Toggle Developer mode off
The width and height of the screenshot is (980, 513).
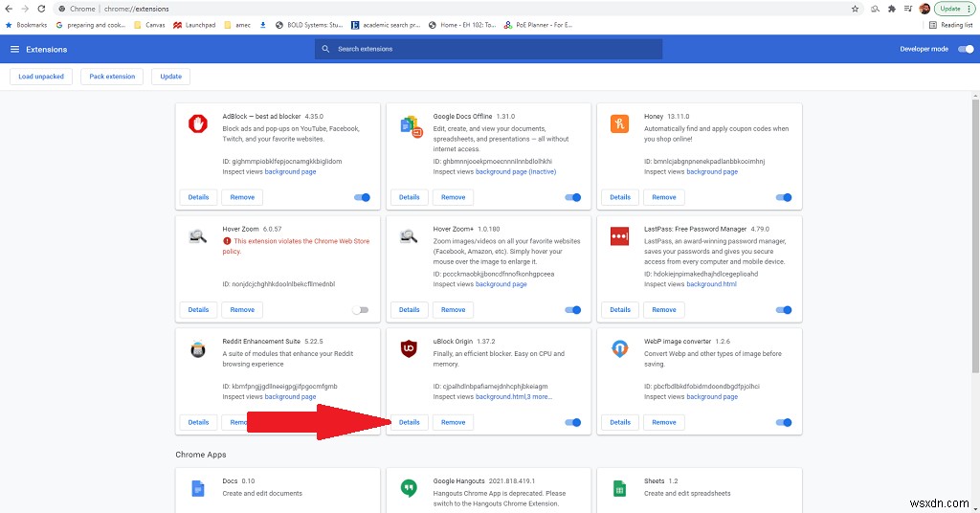point(966,49)
